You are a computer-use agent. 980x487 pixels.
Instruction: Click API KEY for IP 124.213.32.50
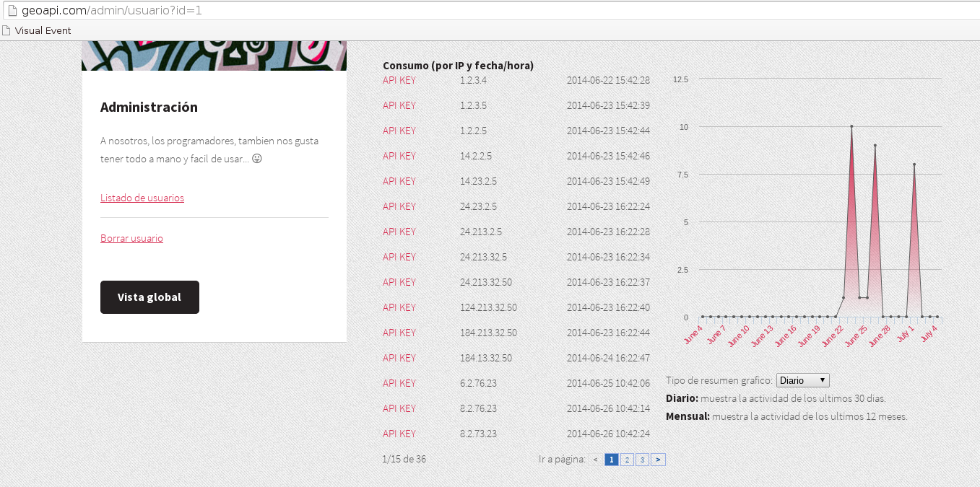click(399, 307)
